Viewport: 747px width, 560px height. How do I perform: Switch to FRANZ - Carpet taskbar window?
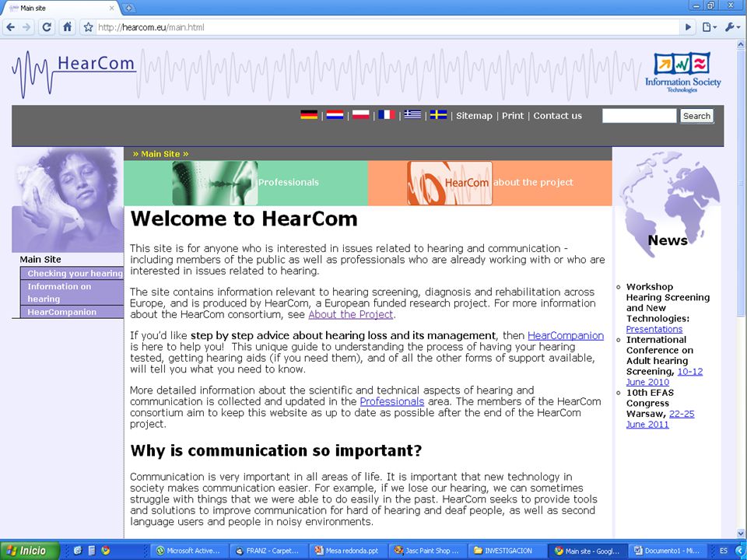point(268,551)
